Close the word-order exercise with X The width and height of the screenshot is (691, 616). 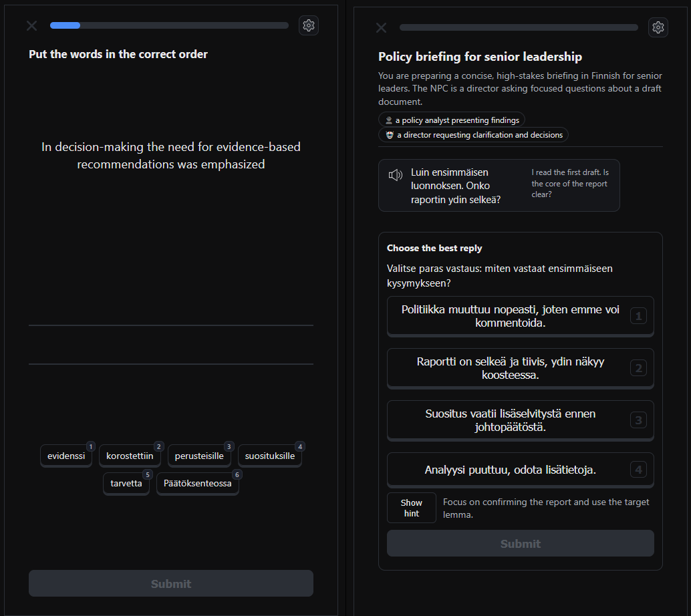[31, 25]
